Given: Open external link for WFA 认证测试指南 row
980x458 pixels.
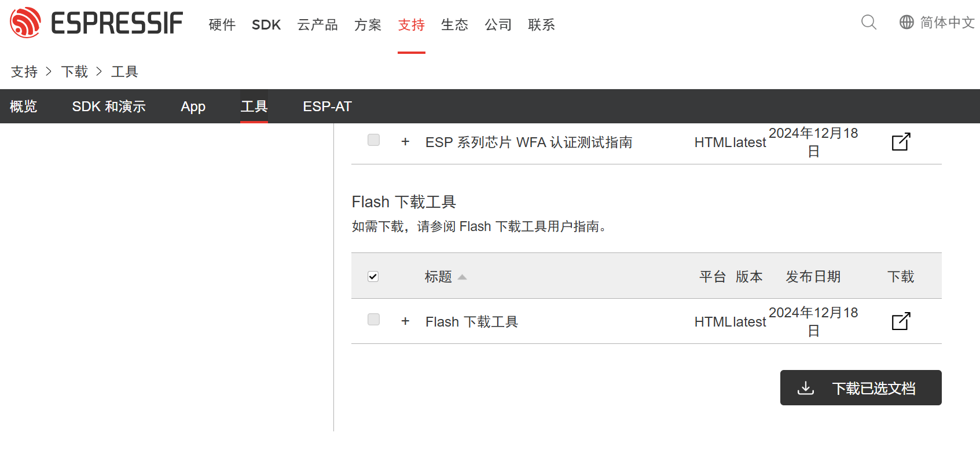Looking at the screenshot, I should [x=901, y=142].
